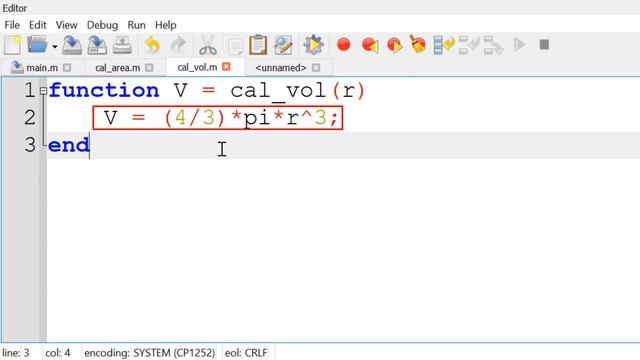
Task: Open the View menu
Action: point(67,25)
